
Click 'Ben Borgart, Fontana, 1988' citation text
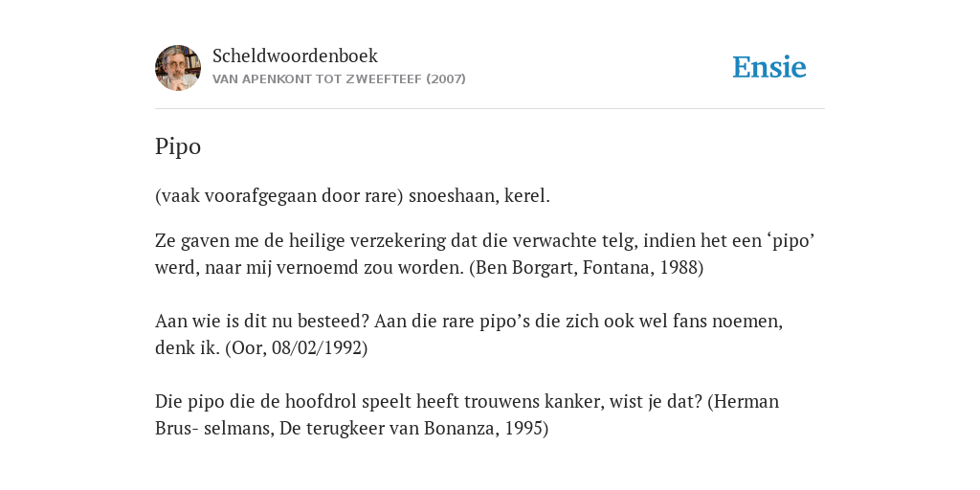587,268
